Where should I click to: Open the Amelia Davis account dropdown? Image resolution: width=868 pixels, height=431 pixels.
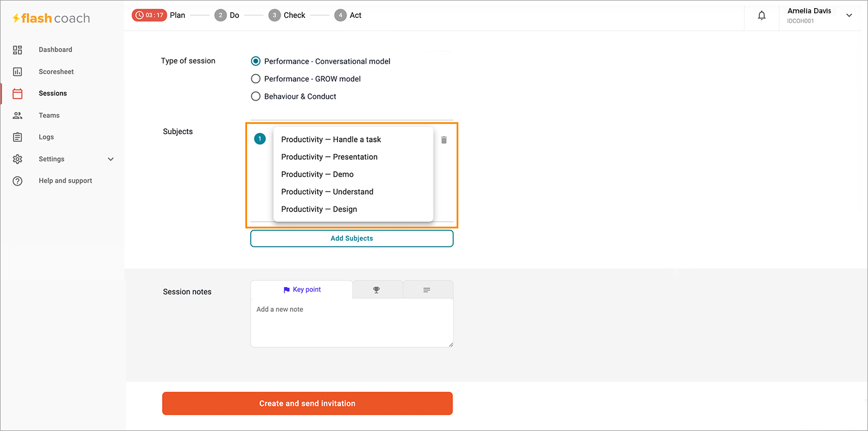(x=849, y=16)
